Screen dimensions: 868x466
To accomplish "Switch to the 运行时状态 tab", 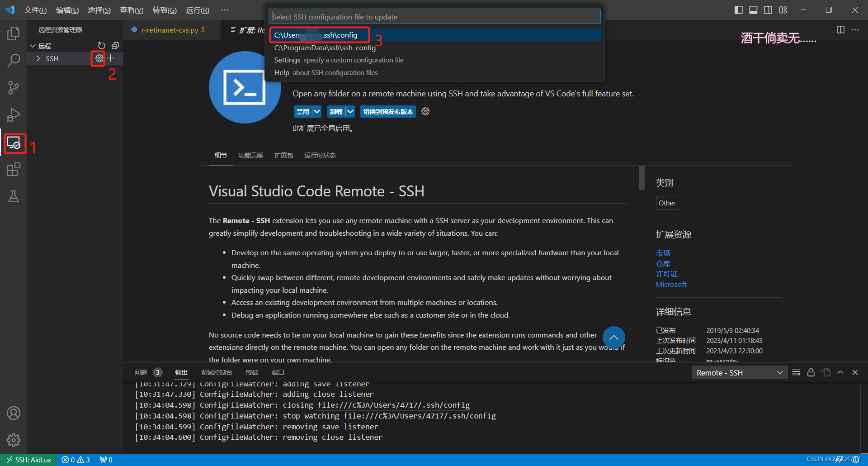I will 320,155.
